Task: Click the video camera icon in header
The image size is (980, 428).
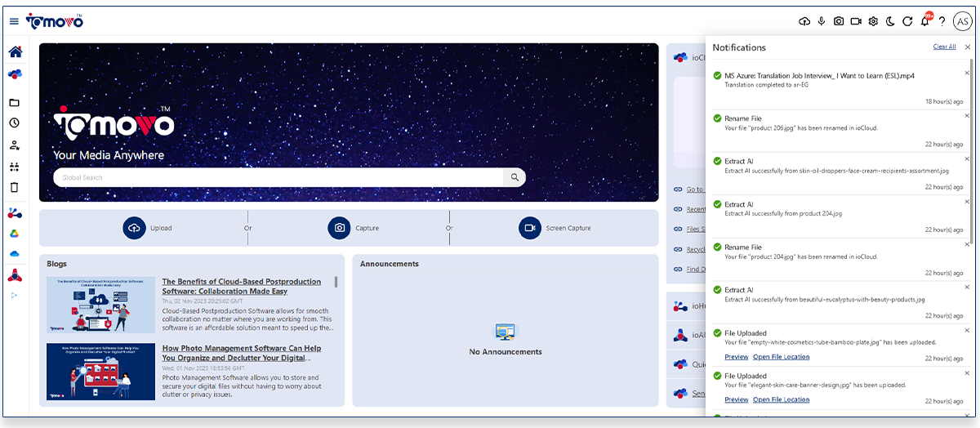Action: [856, 21]
